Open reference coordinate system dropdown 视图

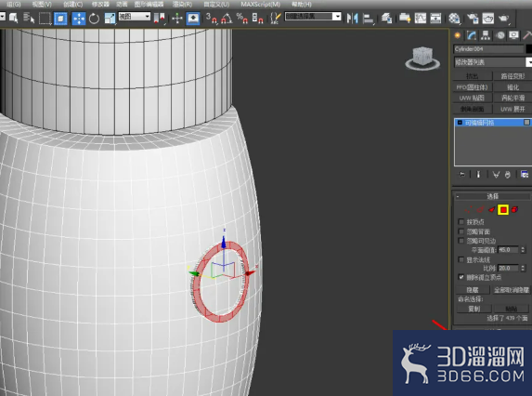[x=135, y=17]
